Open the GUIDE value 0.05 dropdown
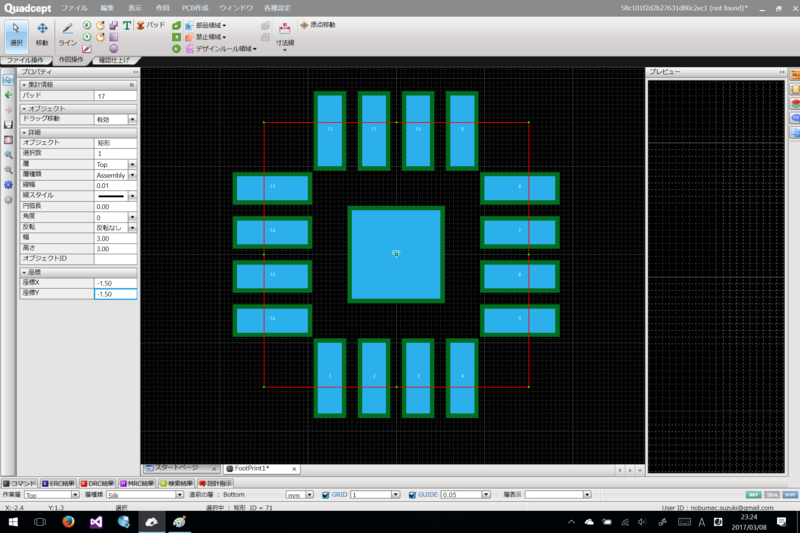Screen dimensions: 800x533 coord(486,495)
